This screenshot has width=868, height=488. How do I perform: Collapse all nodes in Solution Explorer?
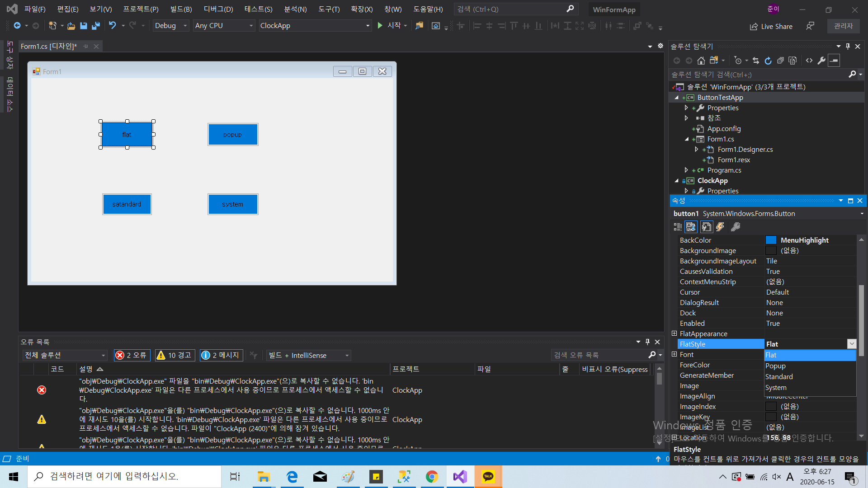pos(780,61)
